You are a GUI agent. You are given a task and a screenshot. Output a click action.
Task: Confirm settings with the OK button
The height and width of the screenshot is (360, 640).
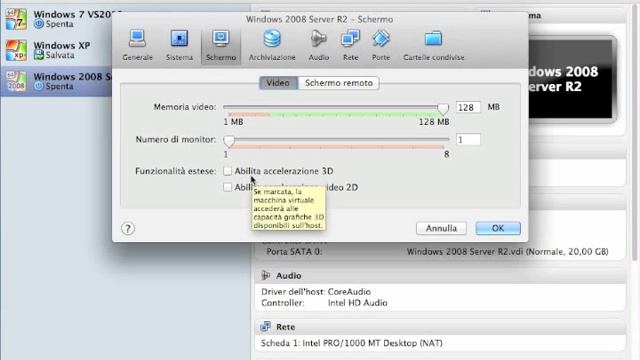coord(498,228)
